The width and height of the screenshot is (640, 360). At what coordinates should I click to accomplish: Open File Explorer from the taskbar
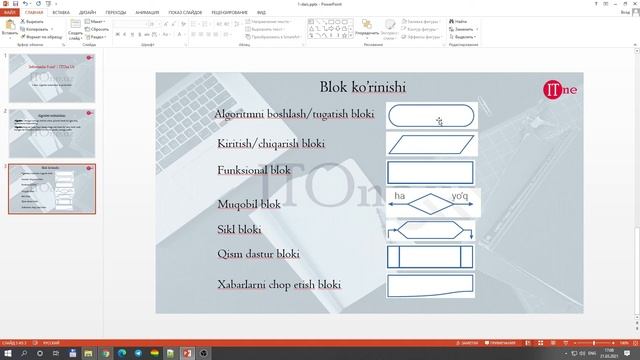click(88, 353)
